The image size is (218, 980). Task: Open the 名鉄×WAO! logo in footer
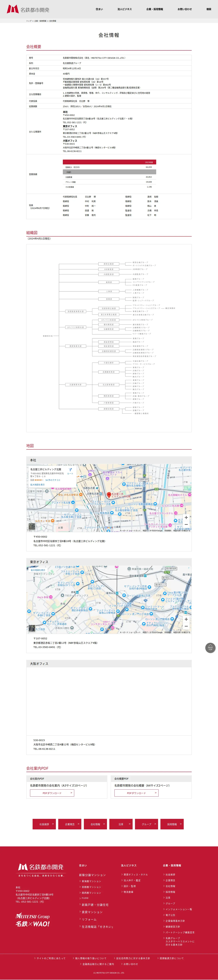33,924
